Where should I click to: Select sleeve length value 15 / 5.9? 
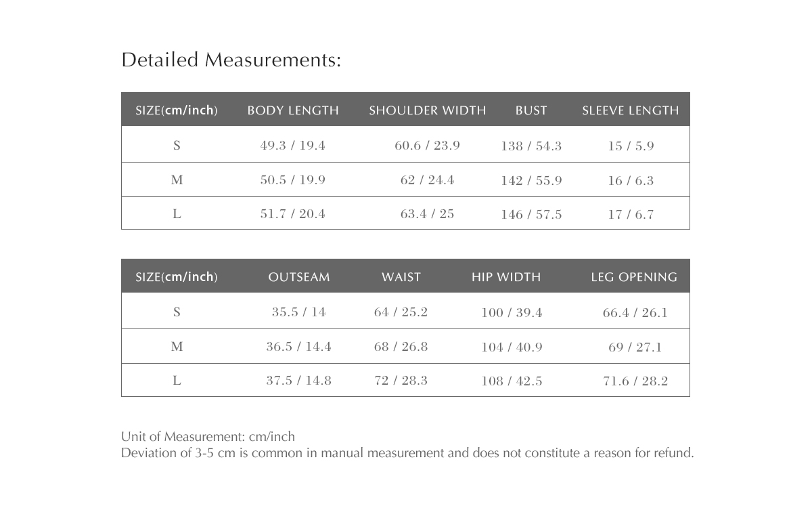(x=631, y=146)
